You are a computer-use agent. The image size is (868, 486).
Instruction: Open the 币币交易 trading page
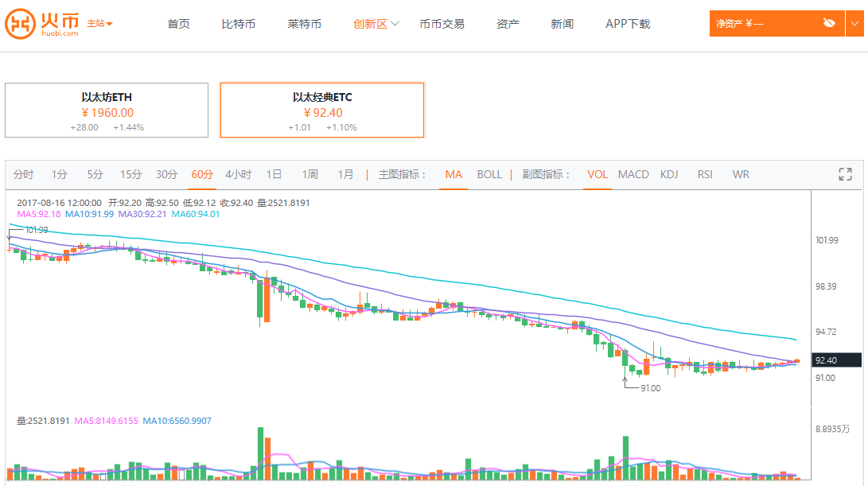coord(442,24)
